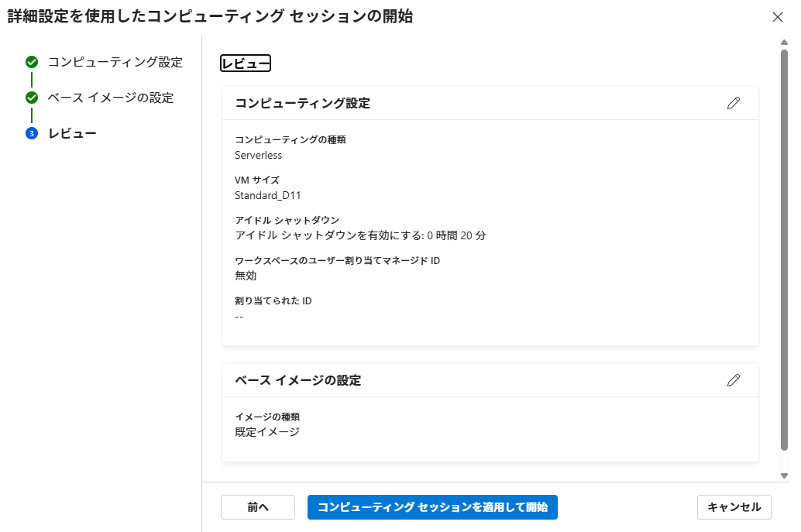Viewport: 801px width, 532px height.
Task: Click the blue step 3 number icon
Action: tap(32, 133)
